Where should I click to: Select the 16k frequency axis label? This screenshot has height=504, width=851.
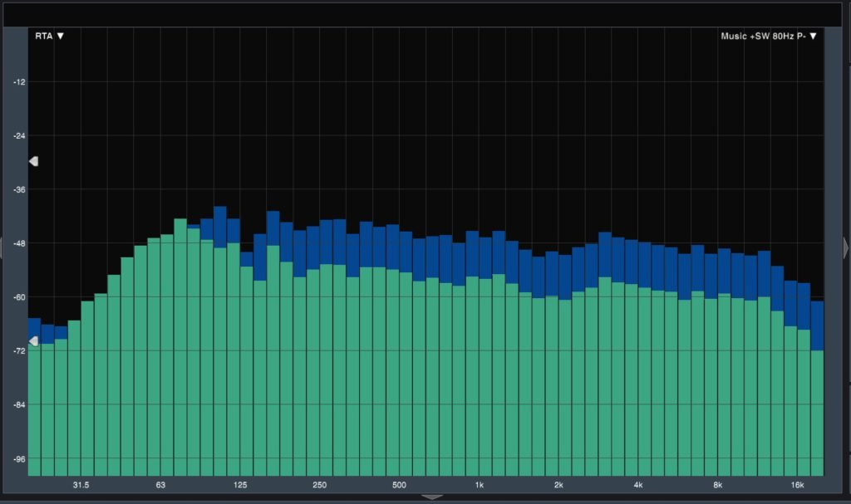point(797,485)
